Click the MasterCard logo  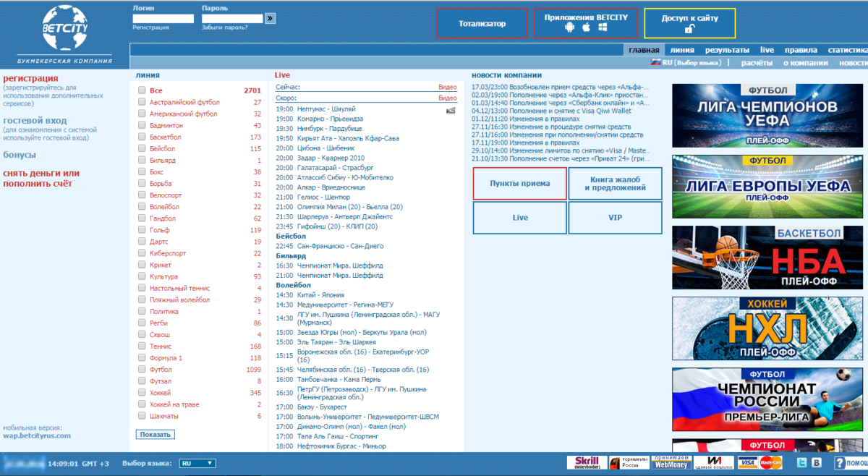tap(770, 462)
